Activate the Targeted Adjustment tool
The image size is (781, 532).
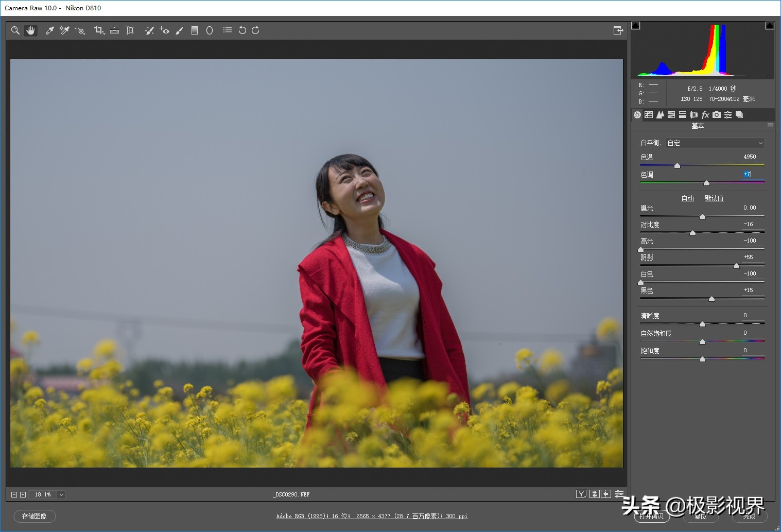(80, 30)
